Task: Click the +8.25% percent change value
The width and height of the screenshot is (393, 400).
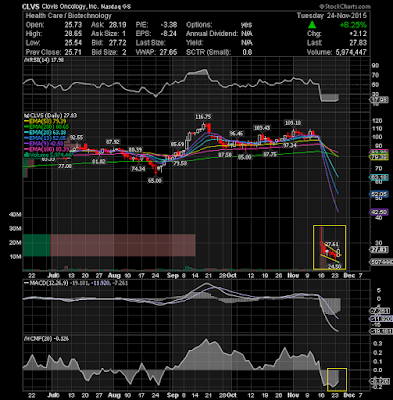Action: (x=353, y=25)
